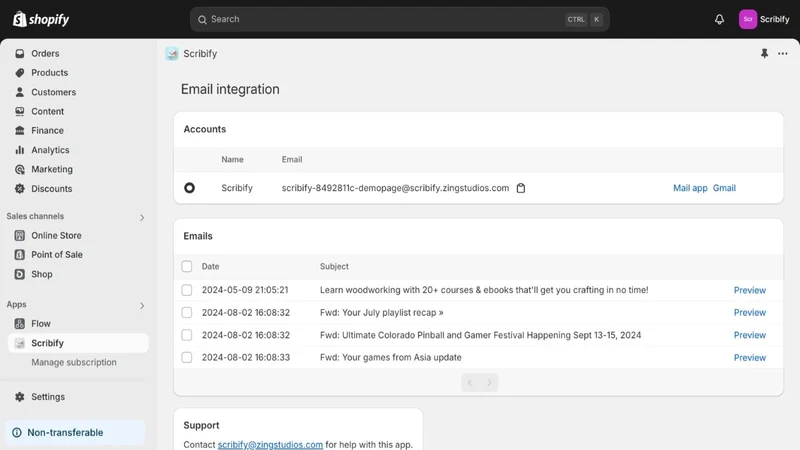The width and height of the screenshot is (800, 450).
Task: Preview the games from Asia update email
Action: pos(749,357)
